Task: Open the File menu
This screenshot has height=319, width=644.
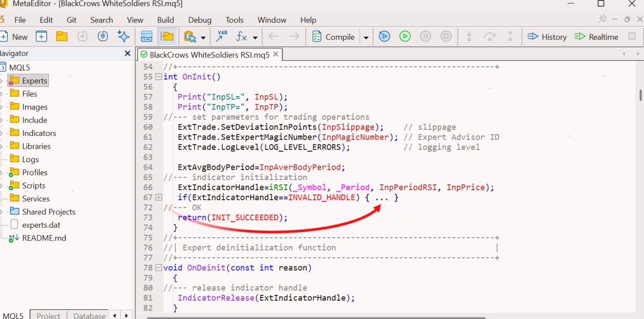Action: [20, 20]
